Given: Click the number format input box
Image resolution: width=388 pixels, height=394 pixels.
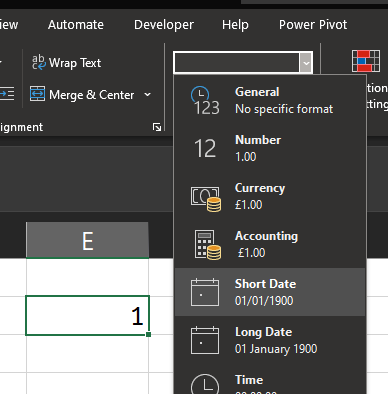Looking at the screenshot, I should [236, 62].
